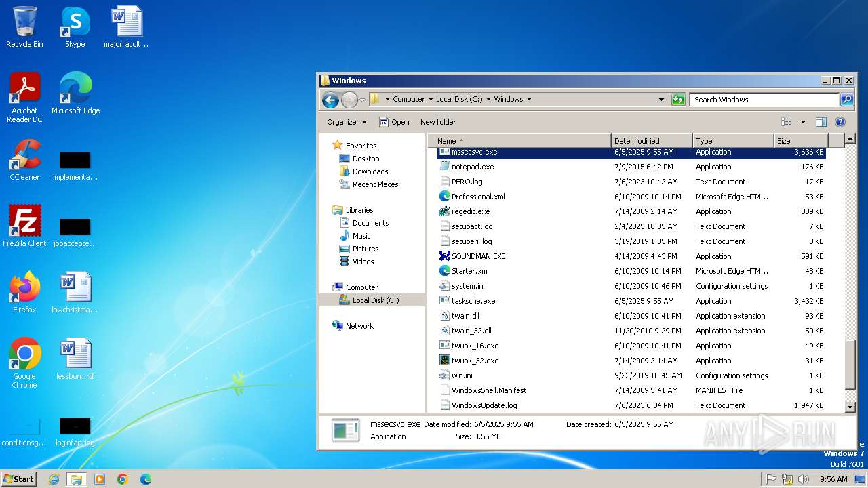Click the Edge taskbar icon
Screen dimensions: 868x488
146,479
